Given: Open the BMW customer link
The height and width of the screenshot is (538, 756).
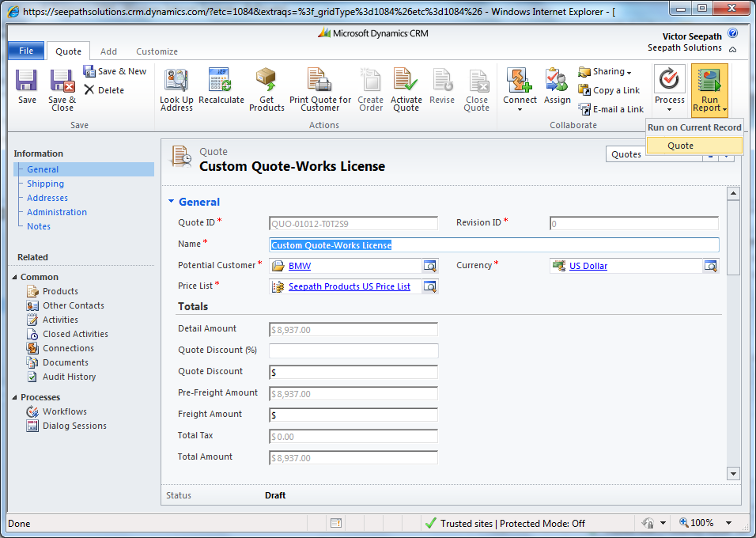Looking at the screenshot, I should tap(300, 266).
